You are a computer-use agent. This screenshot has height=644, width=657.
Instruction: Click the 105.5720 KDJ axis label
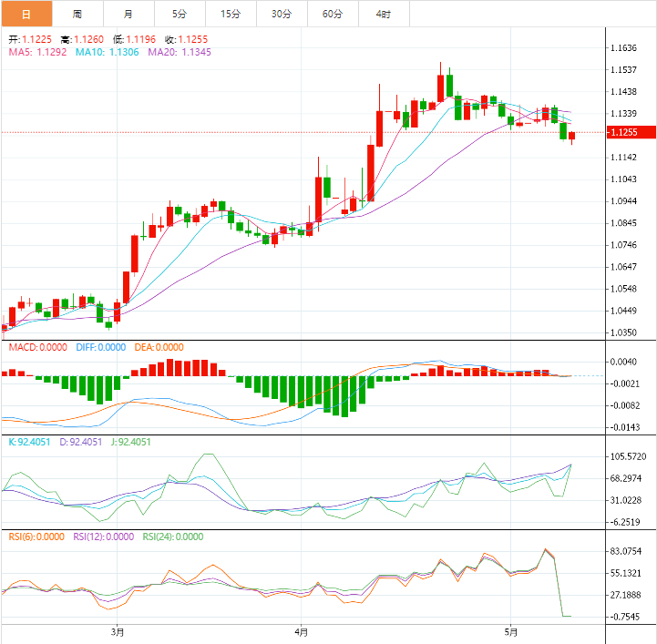(x=628, y=456)
